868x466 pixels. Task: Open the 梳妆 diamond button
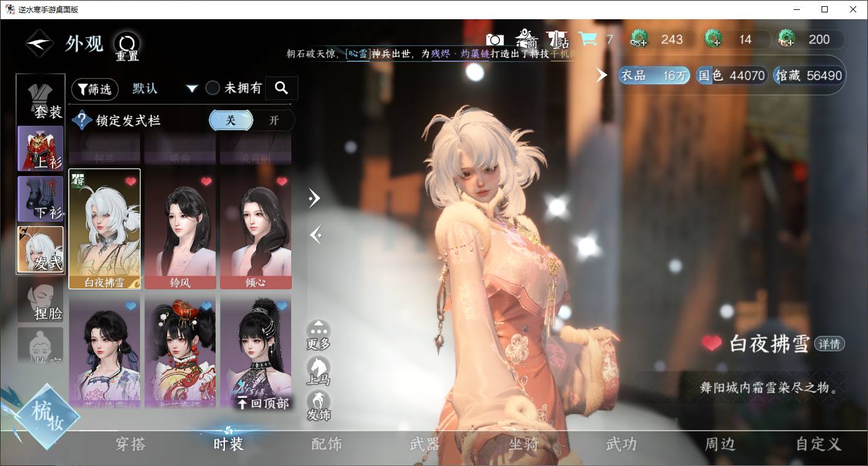[47, 417]
